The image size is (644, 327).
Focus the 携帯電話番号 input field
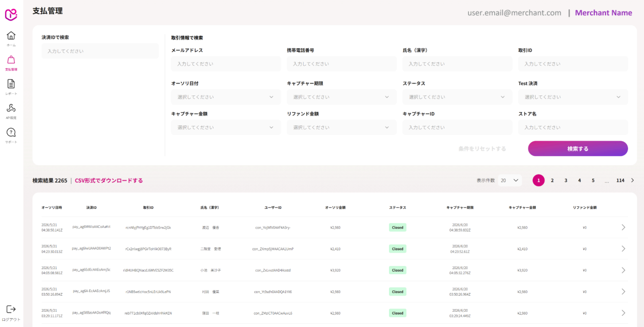point(342,64)
